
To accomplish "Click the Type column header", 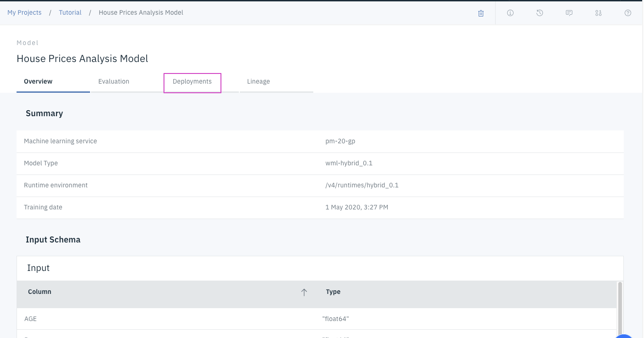I will click(x=333, y=292).
